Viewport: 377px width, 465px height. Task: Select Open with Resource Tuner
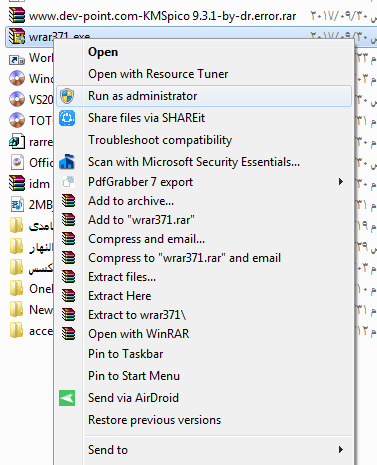(x=204, y=74)
